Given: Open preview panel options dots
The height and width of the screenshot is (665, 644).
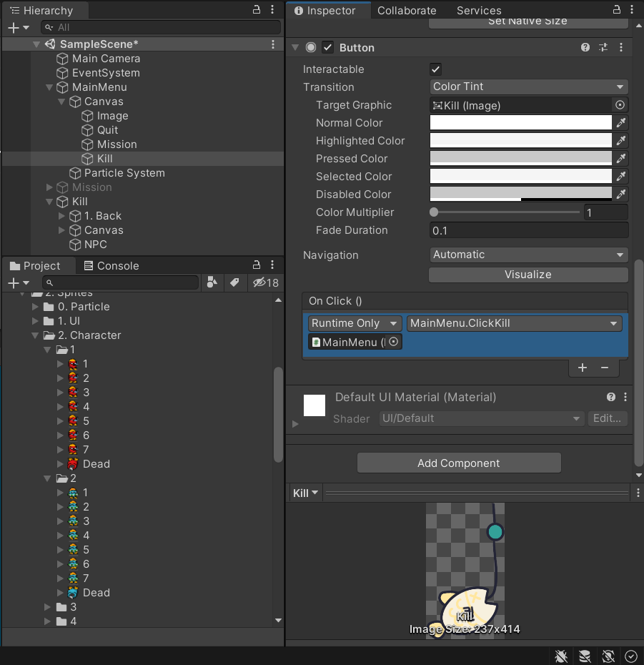Looking at the screenshot, I should pyautogui.click(x=638, y=493).
